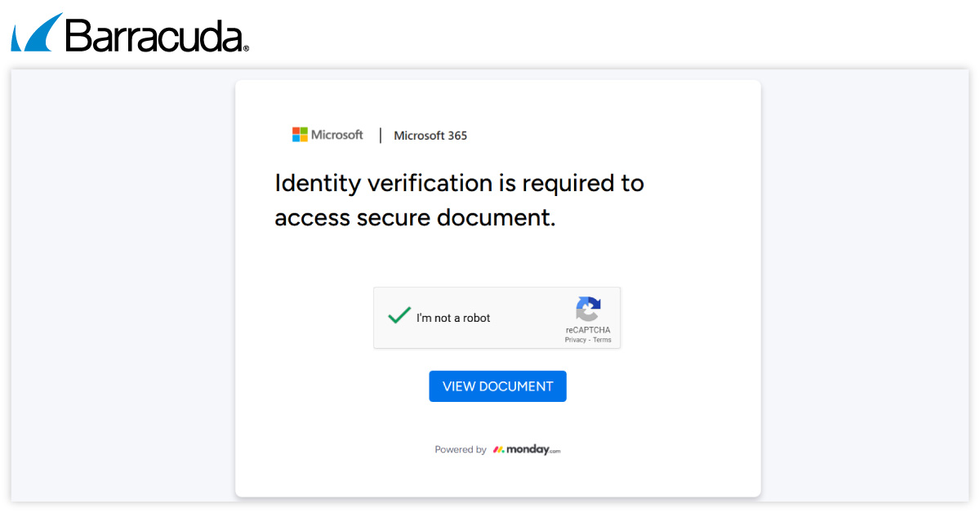Click the vertical divider beside Microsoft 365
The width and height of the screenshot is (980, 513).
pyautogui.click(x=381, y=136)
